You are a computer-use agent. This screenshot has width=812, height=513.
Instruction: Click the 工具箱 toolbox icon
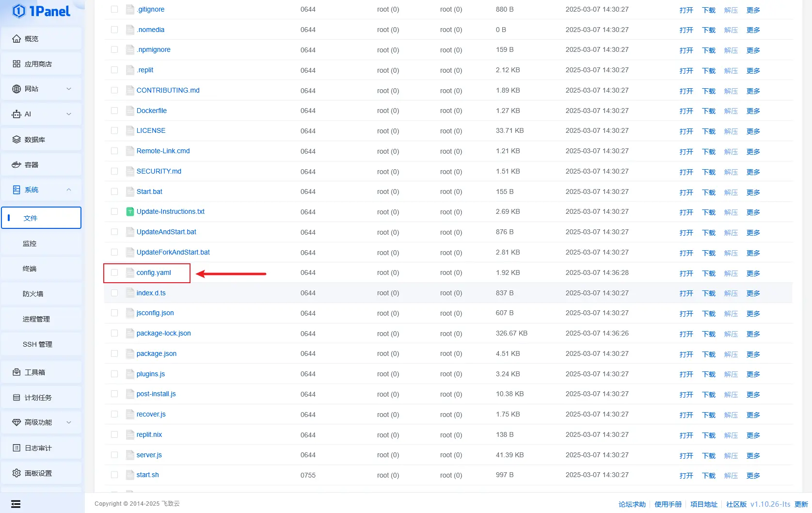16,372
